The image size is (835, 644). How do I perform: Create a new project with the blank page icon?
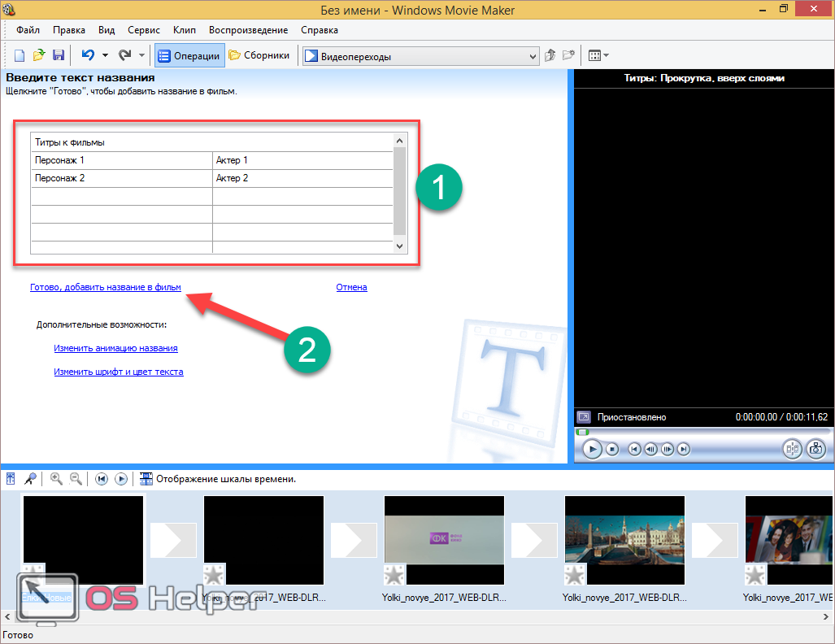20,56
